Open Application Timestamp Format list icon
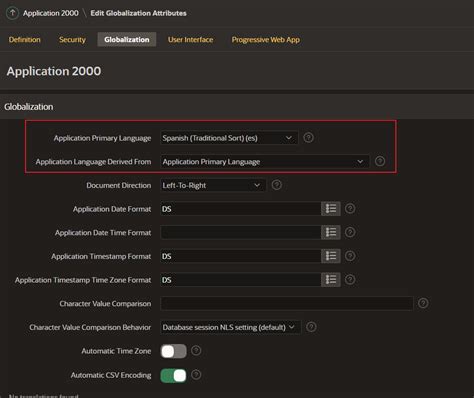The width and height of the screenshot is (474, 398). (x=331, y=256)
